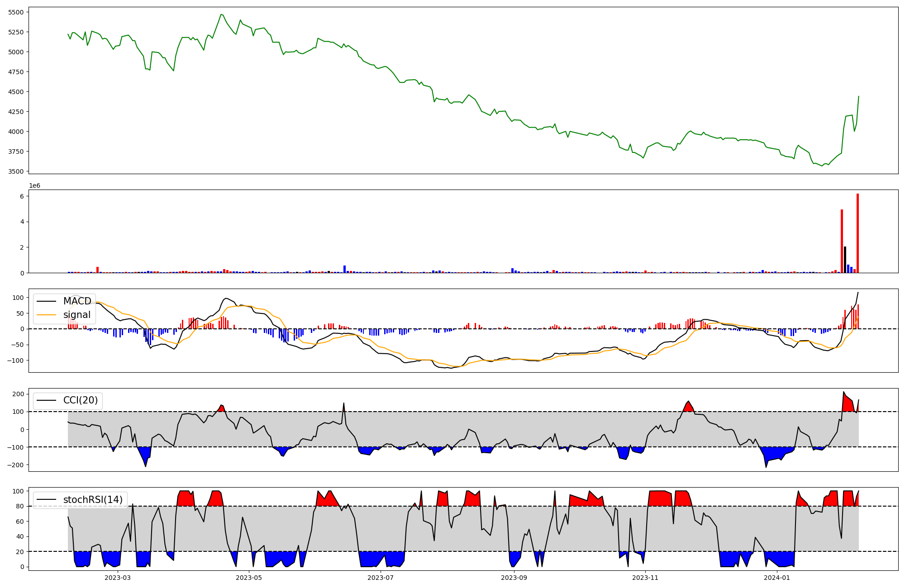Click the 3500 price axis label
This screenshot has height=588, width=905.
tap(16, 171)
